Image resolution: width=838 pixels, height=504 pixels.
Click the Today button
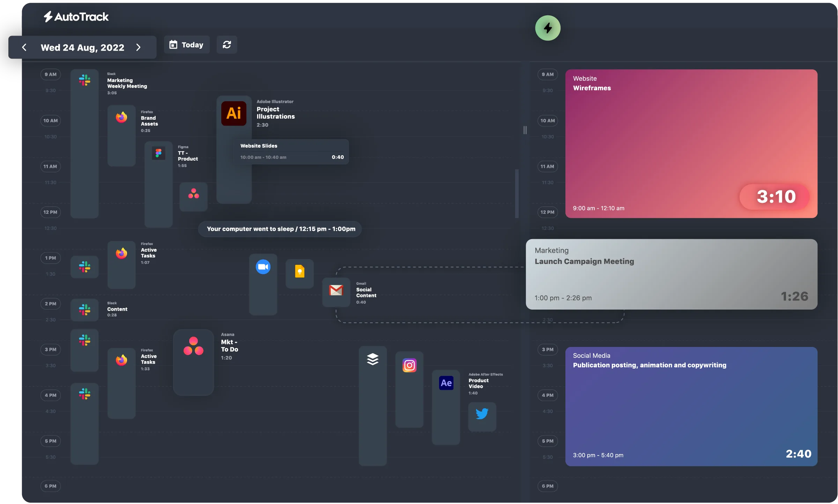coord(187,45)
